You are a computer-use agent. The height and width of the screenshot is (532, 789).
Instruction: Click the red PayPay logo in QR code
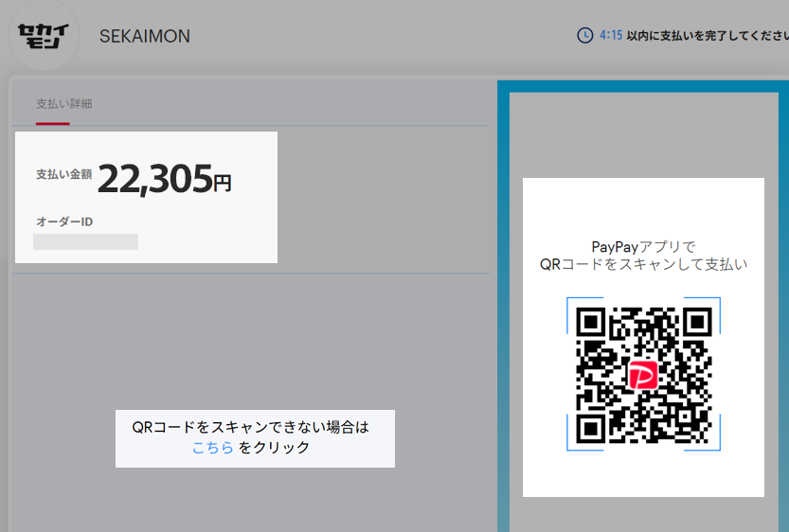643,373
